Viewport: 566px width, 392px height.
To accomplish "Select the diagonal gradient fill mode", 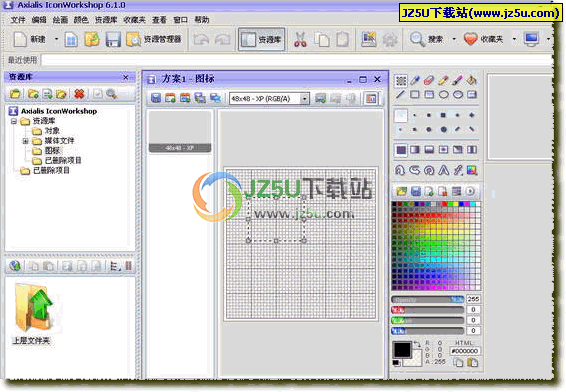I will click(x=458, y=150).
